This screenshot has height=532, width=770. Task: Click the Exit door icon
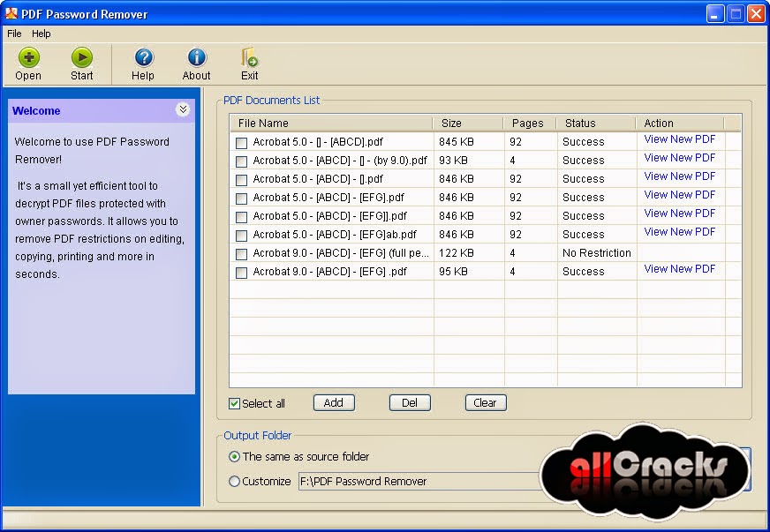click(x=250, y=58)
